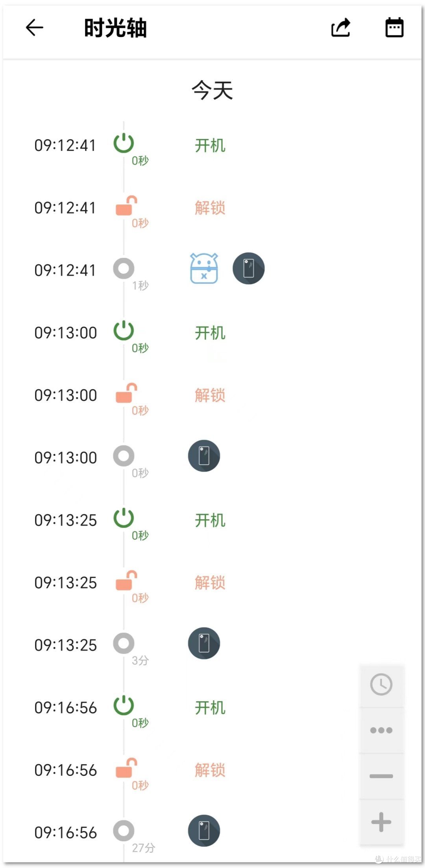Tap the blue Android robot app icon
The height and width of the screenshot is (868, 425).
204,268
